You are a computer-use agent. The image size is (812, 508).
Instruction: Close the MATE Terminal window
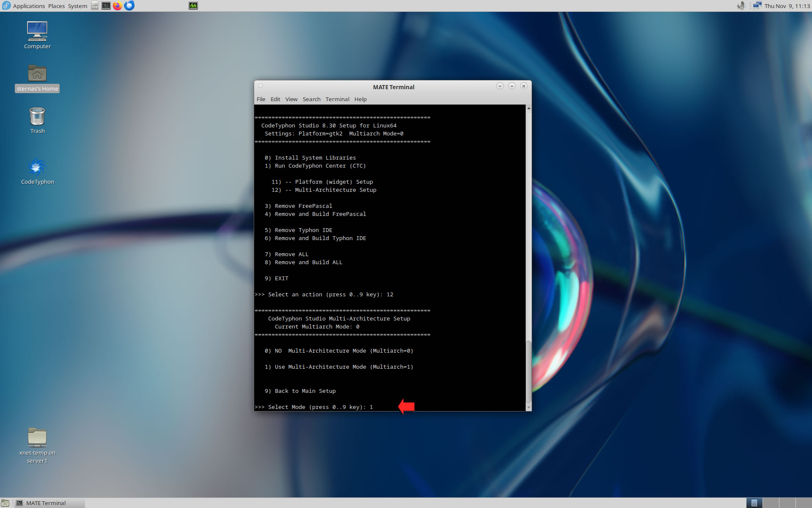tap(524, 86)
